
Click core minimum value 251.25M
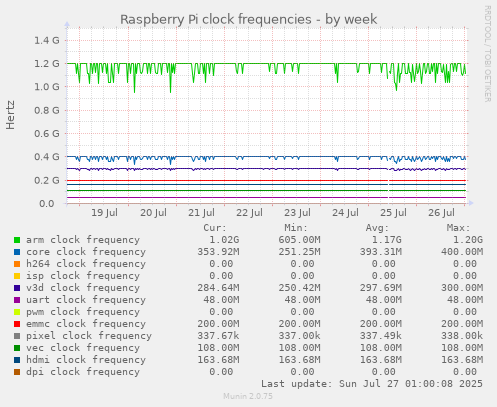tap(299, 252)
